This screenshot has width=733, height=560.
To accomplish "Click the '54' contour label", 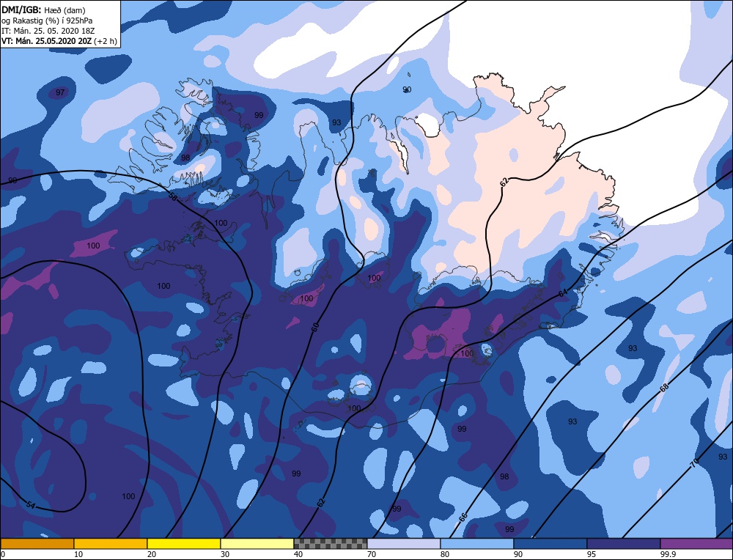I will [30, 505].
